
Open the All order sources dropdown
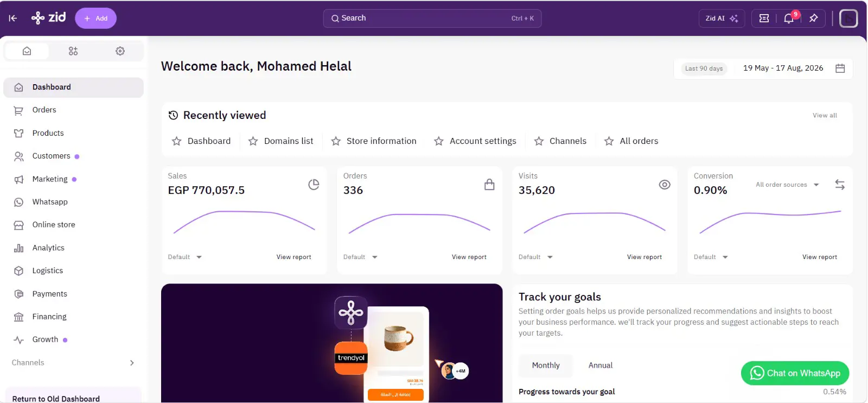(x=787, y=185)
